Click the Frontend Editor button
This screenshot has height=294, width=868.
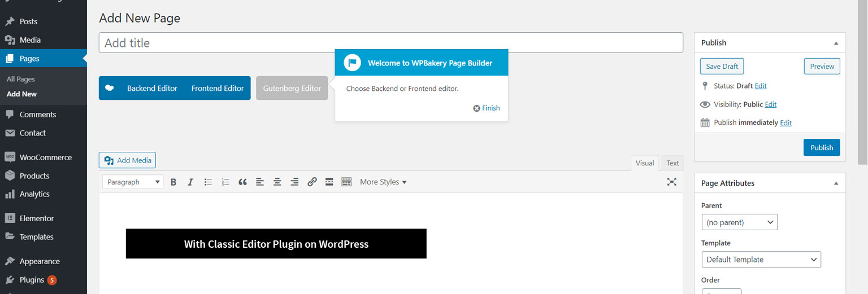[x=218, y=88]
